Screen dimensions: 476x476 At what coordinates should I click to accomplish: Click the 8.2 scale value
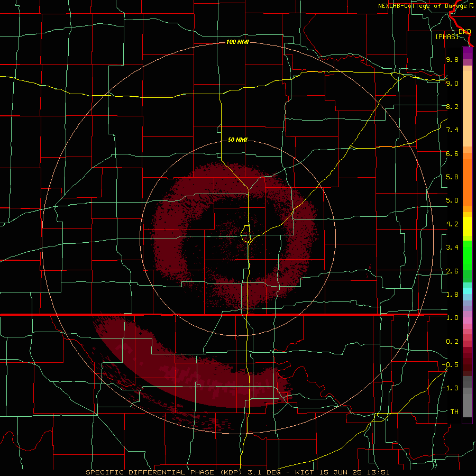click(452, 106)
